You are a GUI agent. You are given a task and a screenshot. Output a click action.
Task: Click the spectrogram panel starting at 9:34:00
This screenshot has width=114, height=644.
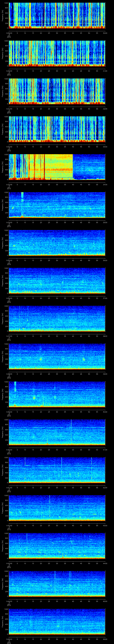57,205
